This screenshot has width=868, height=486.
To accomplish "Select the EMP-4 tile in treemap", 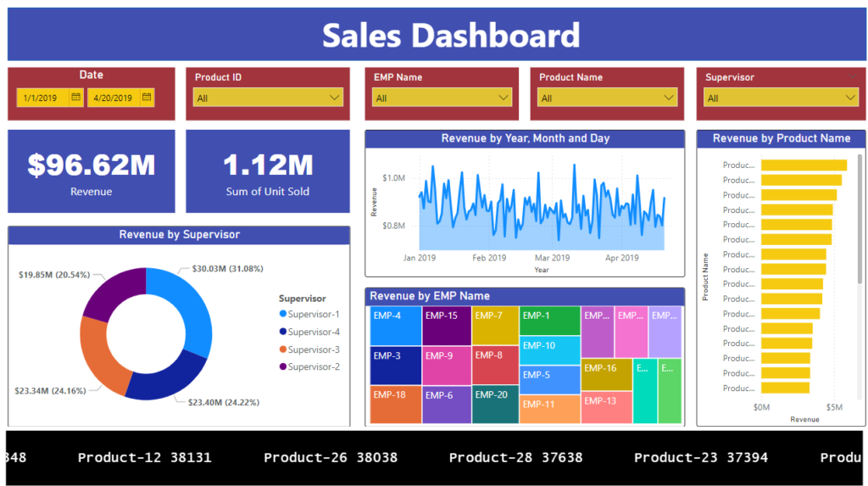I will point(395,326).
